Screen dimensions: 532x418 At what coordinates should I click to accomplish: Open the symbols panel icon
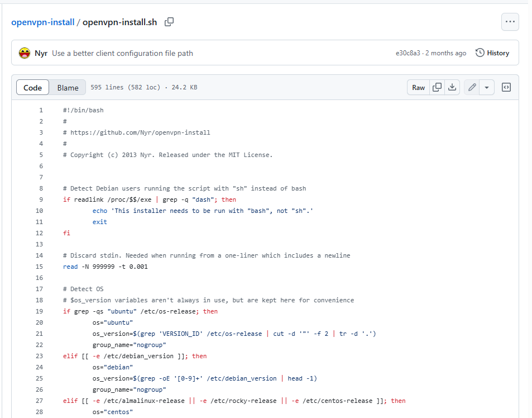click(x=506, y=88)
